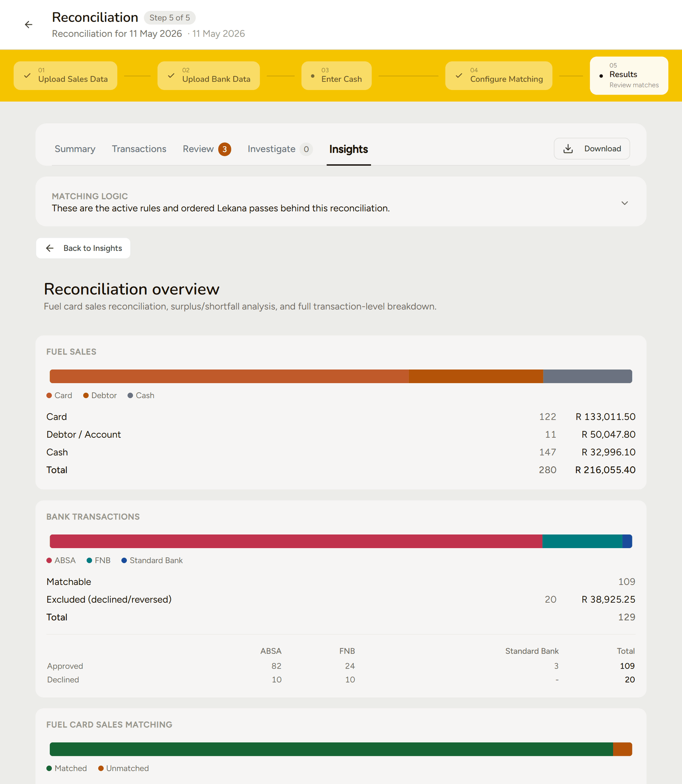Click the FNB column header

[347, 651]
